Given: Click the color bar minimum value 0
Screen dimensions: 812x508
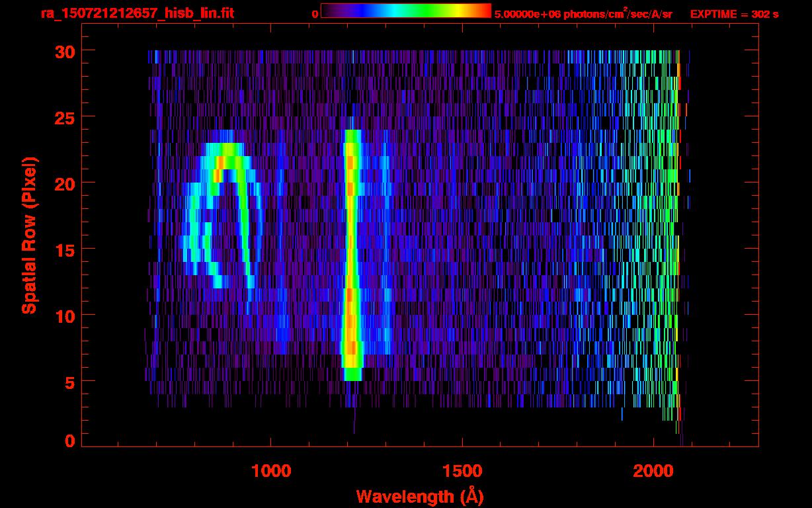Looking at the screenshot, I should (315, 14).
